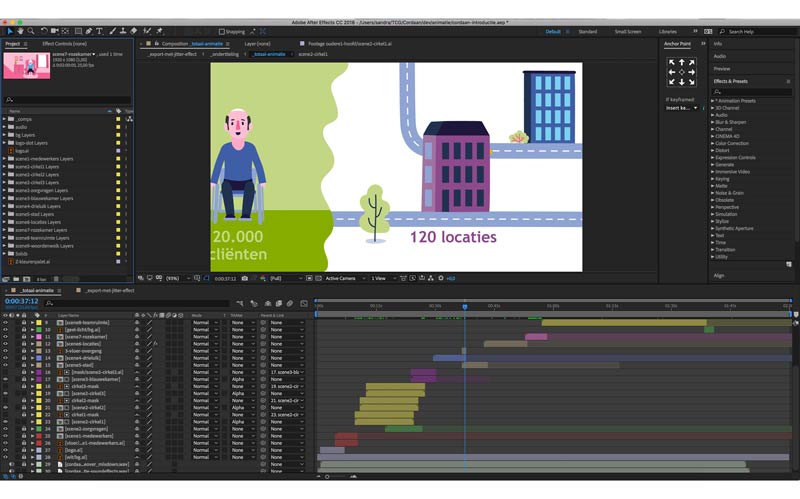This screenshot has height=499, width=800.
Task: Open the Align panel
Action: point(719,276)
